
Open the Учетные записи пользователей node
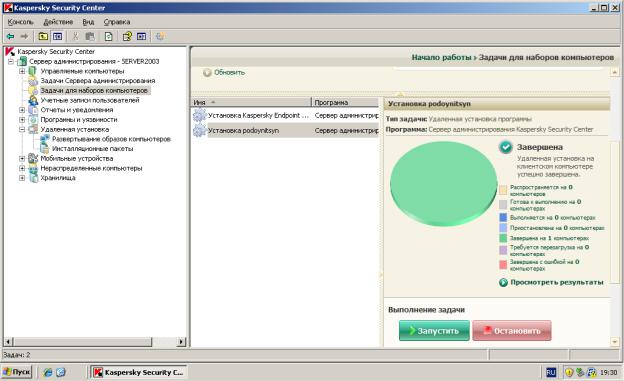coord(90,100)
